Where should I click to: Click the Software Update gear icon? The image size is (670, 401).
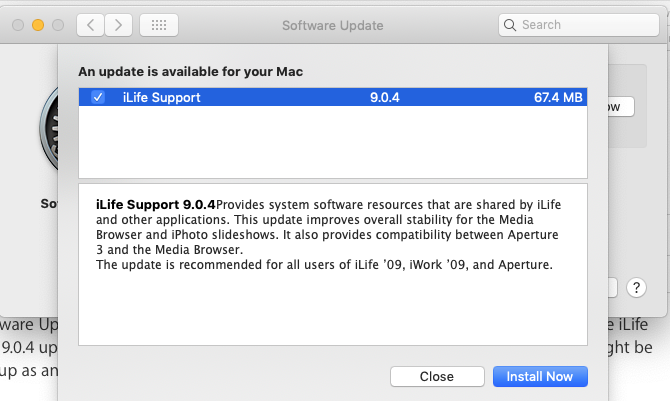(x=47, y=131)
